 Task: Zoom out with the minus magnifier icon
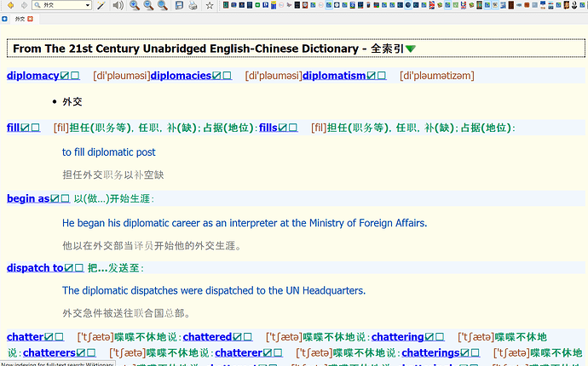click(x=148, y=5)
